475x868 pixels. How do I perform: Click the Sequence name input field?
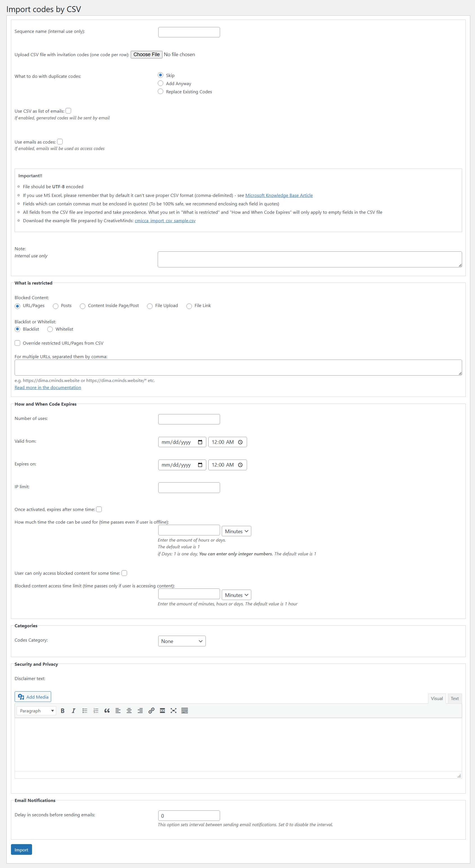189,32
